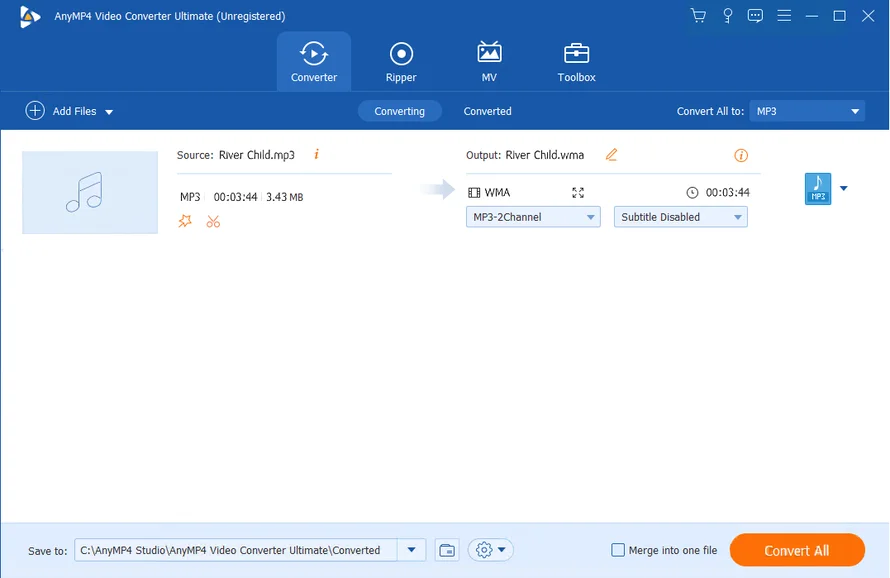Click the resolution expand arrows icon
This screenshot has width=890, height=578.
point(578,192)
